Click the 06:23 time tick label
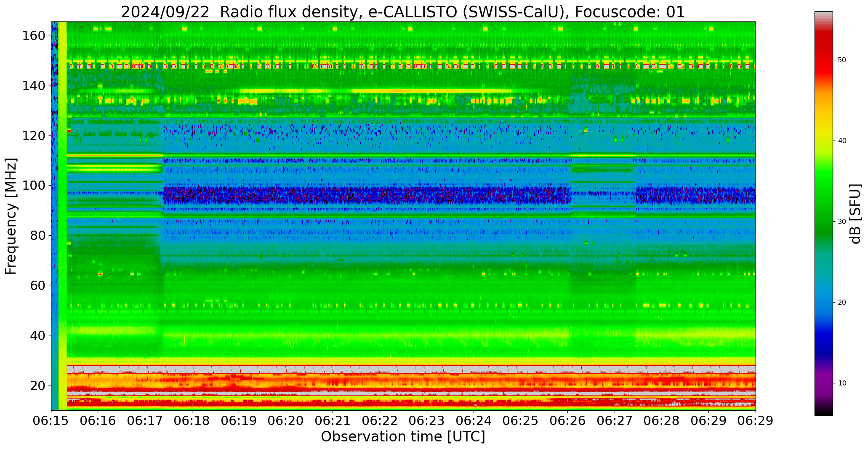Viewport: 868px width, 449px height. (x=427, y=421)
